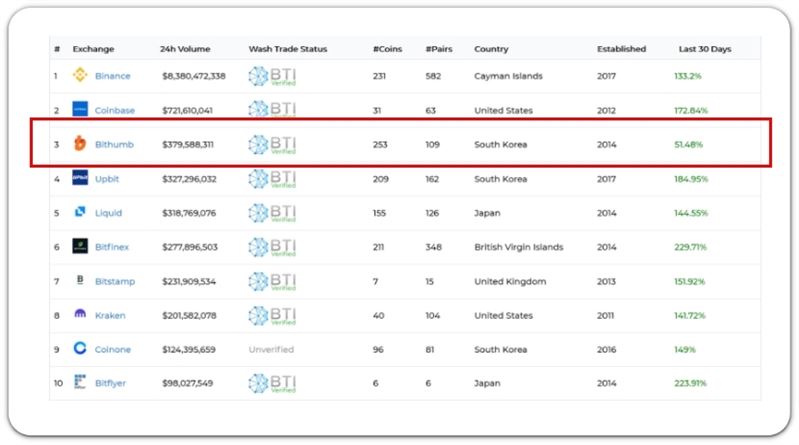Screen dimensions: 799x445
Task: Select Binance volume $8,380,472,338
Action: click(x=194, y=76)
